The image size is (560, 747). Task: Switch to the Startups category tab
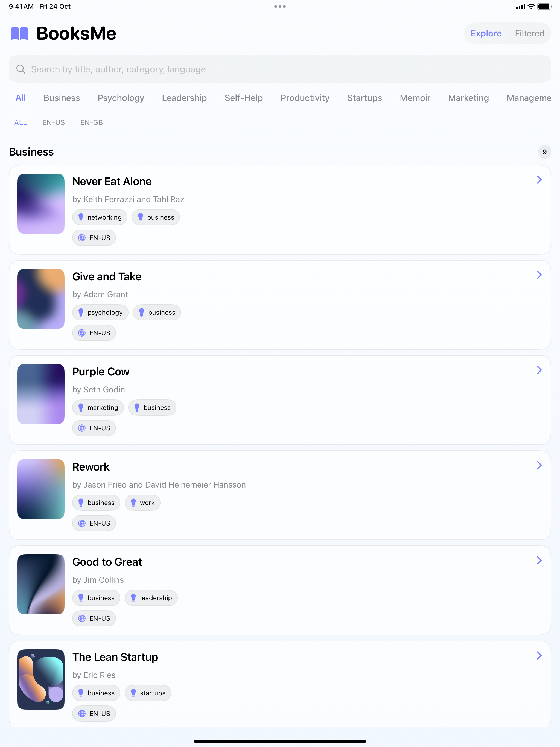(364, 98)
